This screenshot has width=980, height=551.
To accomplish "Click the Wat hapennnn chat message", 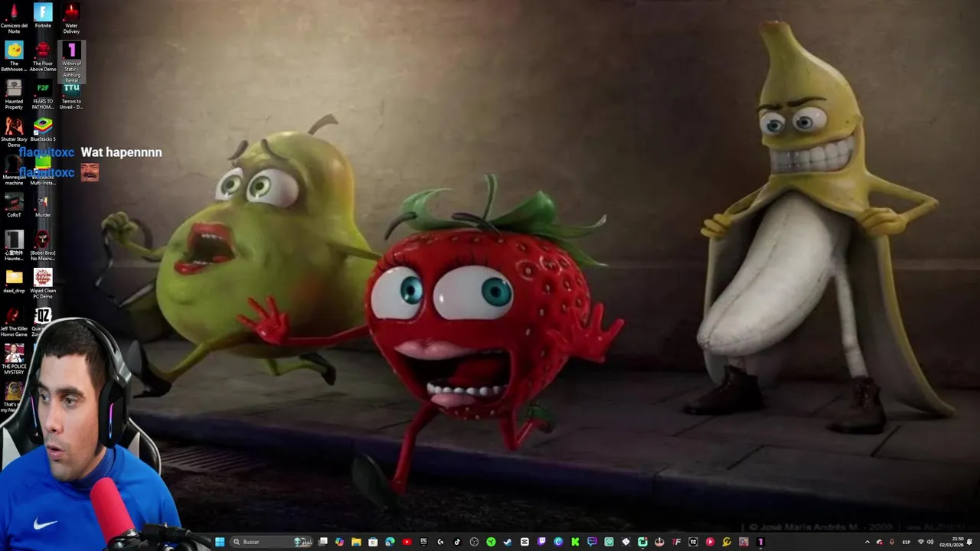I will [121, 152].
